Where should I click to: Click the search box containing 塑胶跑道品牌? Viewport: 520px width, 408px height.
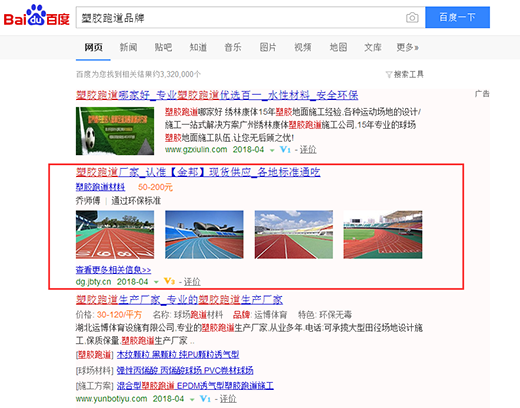[x=240, y=17]
